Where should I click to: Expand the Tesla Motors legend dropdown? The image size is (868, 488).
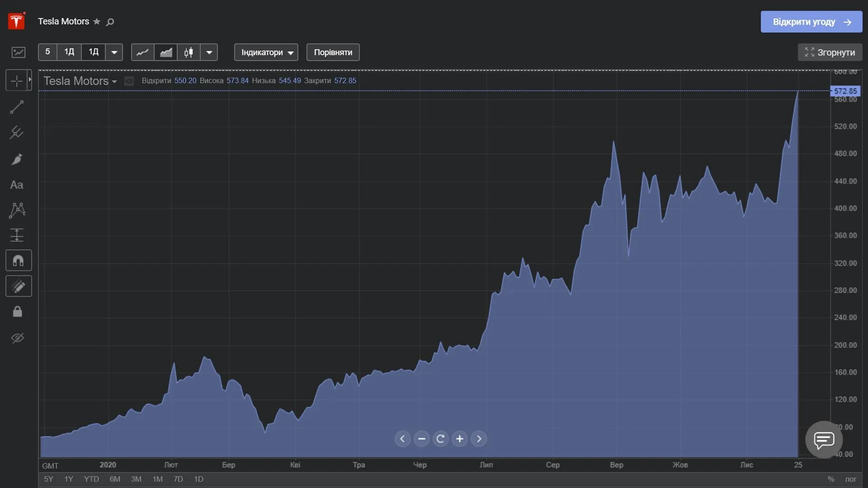114,82
